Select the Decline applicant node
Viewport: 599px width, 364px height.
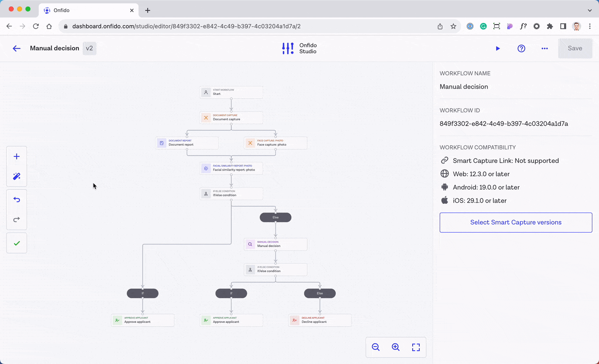[319, 320]
